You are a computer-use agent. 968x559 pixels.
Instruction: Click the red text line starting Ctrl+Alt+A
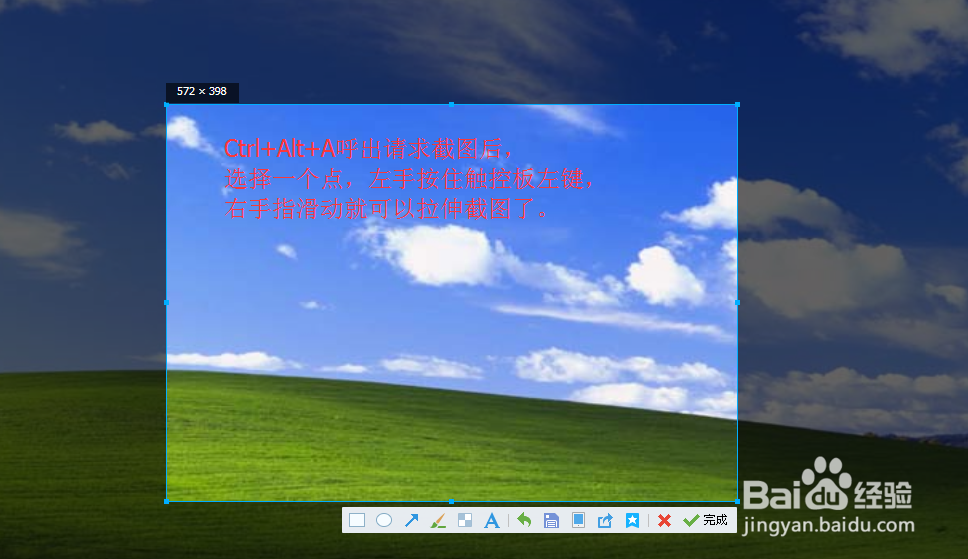pos(368,149)
